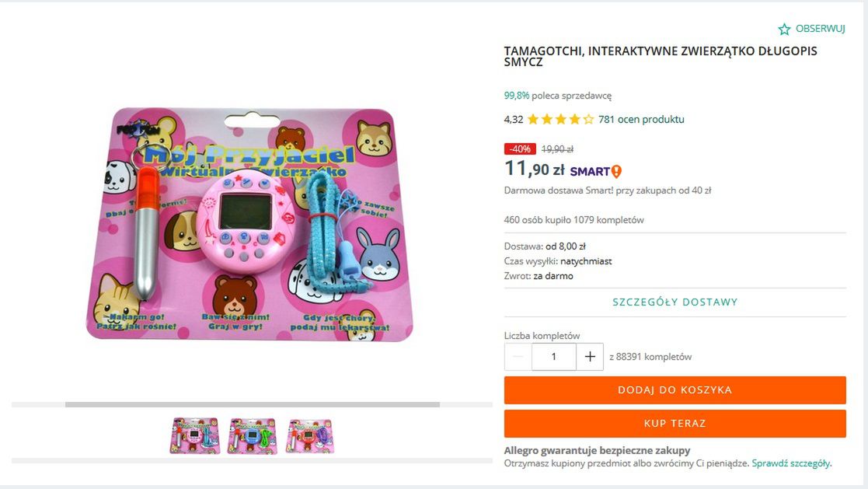Screen dimensions: 868x489
Task: Click the thumbnail strip scrollbar track
Action: pos(253,461)
